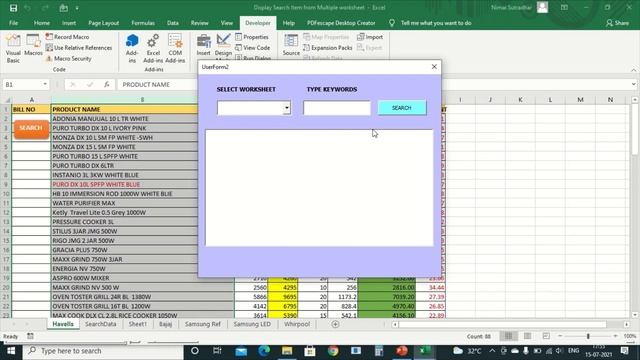Open control Properties
The height and width of the screenshot is (360, 640).
[x=252, y=37]
